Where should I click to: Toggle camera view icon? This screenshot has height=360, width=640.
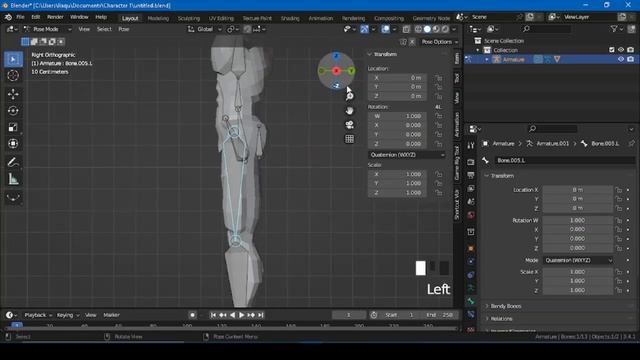click(x=349, y=124)
